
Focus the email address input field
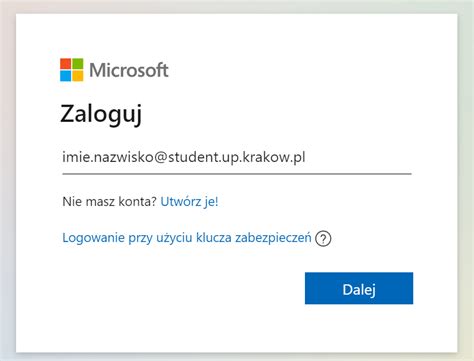click(x=237, y=157)
